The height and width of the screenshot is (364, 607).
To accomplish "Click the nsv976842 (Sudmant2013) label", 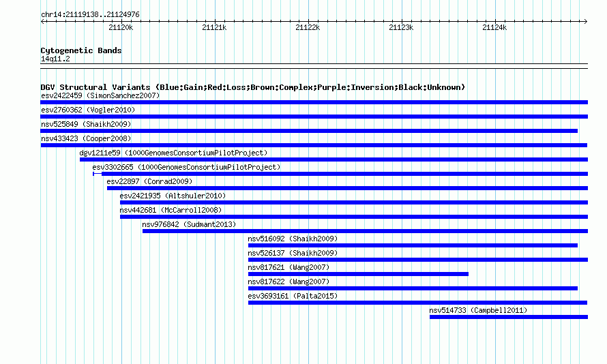I will click(x=189, y=224).
